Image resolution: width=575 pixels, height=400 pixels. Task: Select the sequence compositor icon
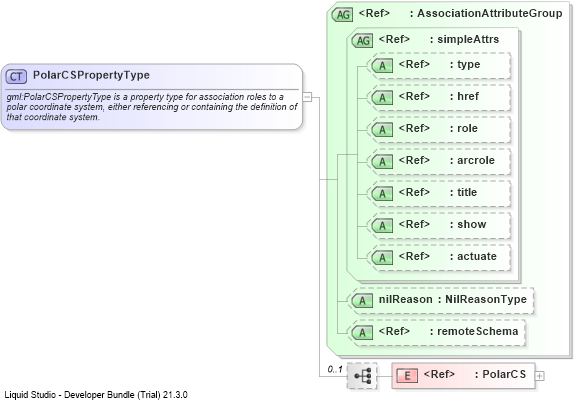pyautogui.click(x=362, y=376)
